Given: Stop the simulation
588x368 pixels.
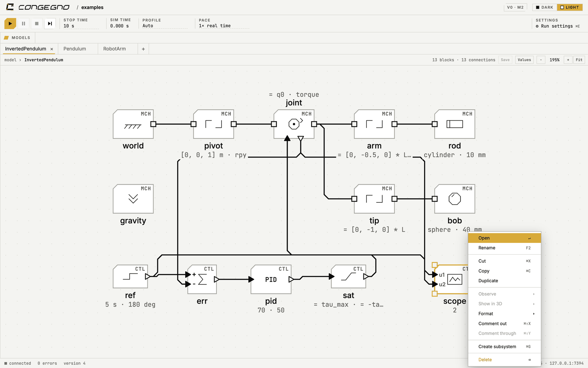Looking at the screenshot, I should [x=37, y=24].
